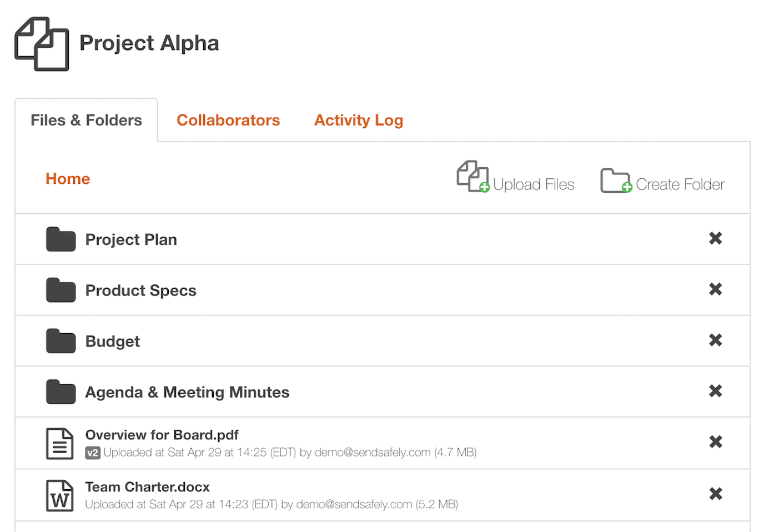
Task: Delete the Budget folder via X
Action: click(x=715, y=340)
